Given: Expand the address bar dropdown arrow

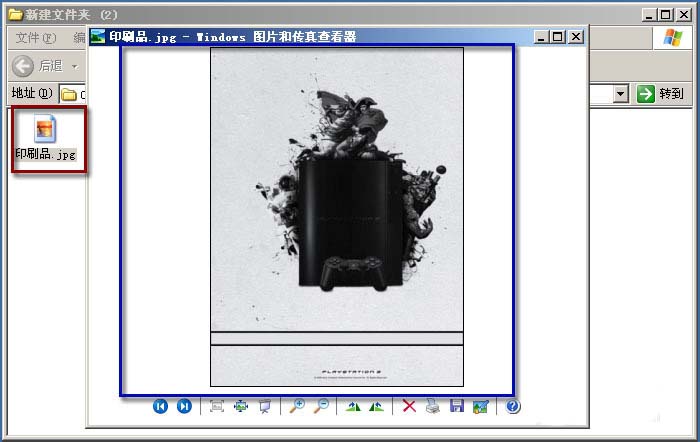Looking at the screenshot, I should click(621, 94).
